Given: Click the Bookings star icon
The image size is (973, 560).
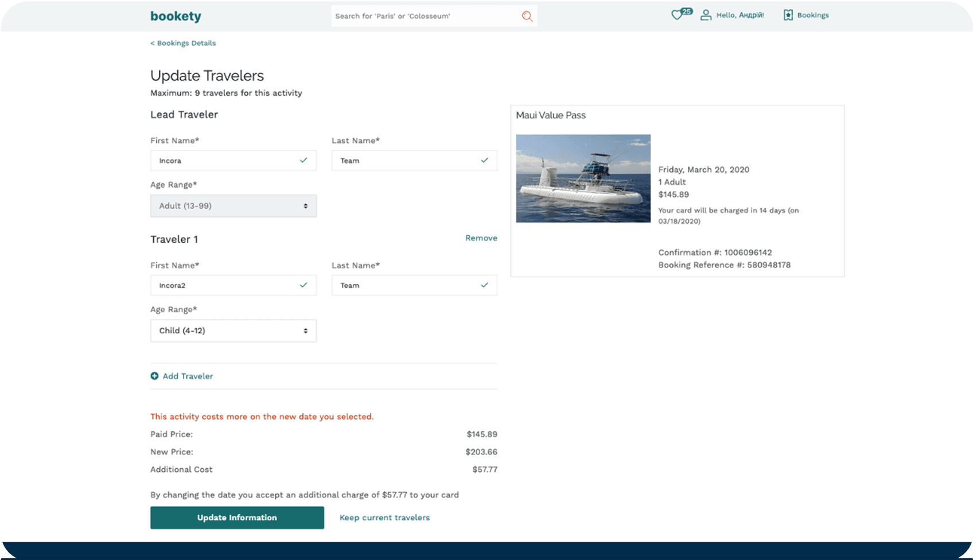Looking at the screenshot, I should pyautogui.click(x=788, y=15).
